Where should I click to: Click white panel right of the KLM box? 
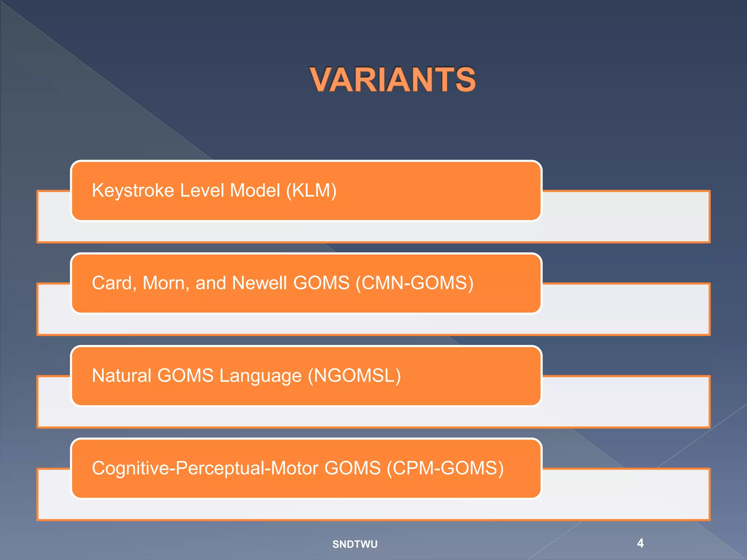tap(626, 216)
